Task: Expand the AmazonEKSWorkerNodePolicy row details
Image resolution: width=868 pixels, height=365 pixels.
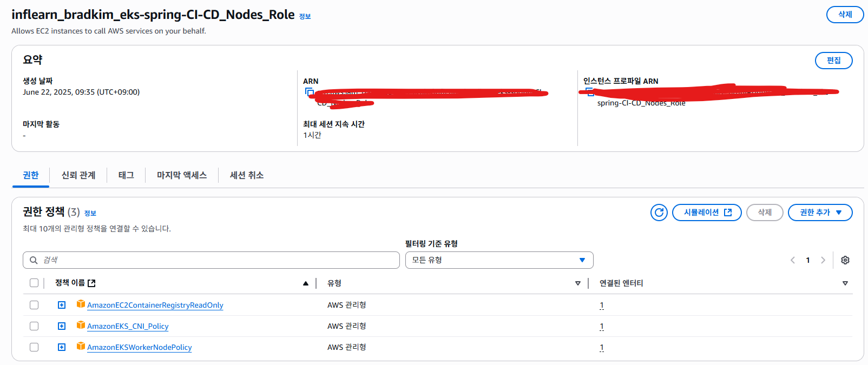Action: pyautogui.click(x=62, y=347)
